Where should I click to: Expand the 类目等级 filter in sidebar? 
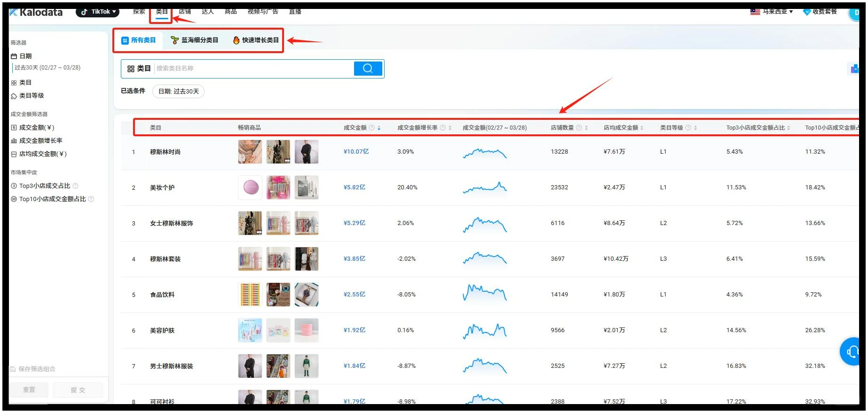click(27, 96)
